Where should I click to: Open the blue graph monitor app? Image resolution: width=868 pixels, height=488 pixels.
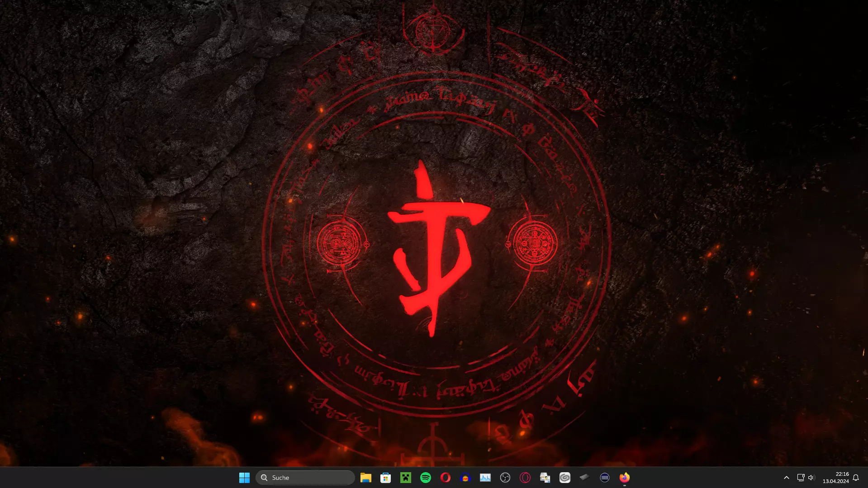(x=485, y=478)
